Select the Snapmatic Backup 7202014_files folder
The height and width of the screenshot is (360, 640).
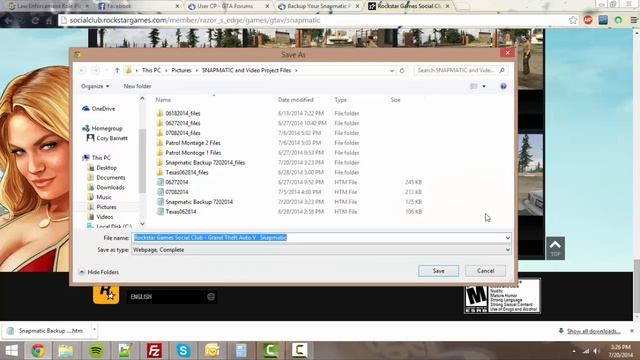pos(205,162)
